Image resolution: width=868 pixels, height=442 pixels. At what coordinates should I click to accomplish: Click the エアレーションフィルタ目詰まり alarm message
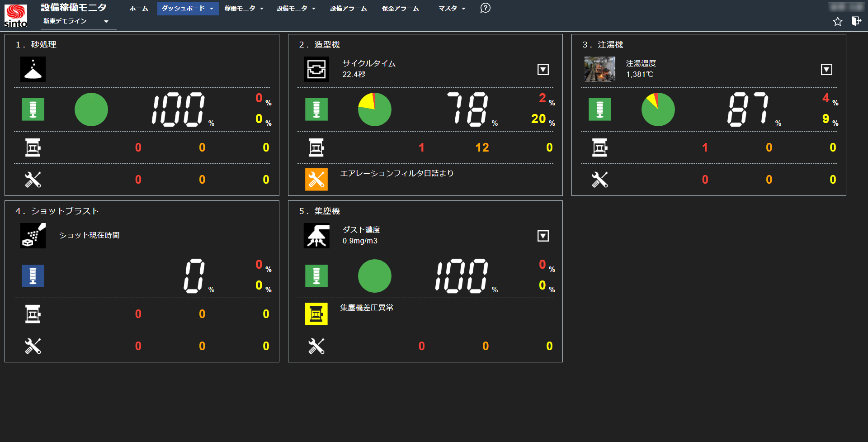[397, 173]
